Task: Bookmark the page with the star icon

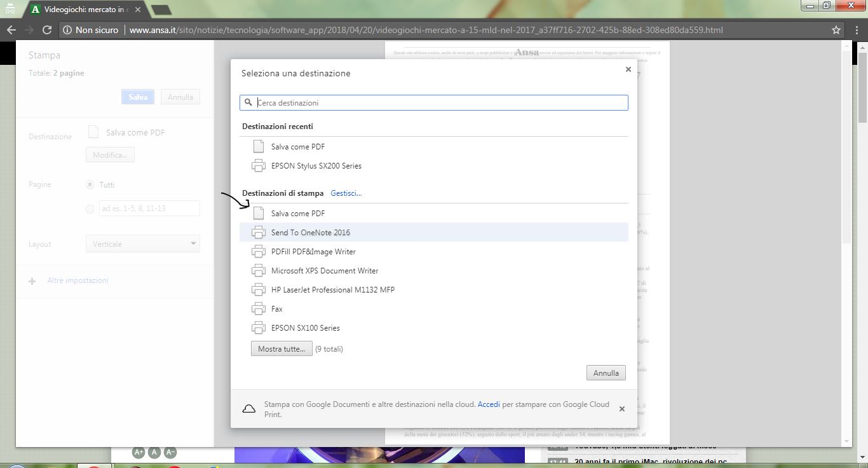Action: (x=836, y=30)
